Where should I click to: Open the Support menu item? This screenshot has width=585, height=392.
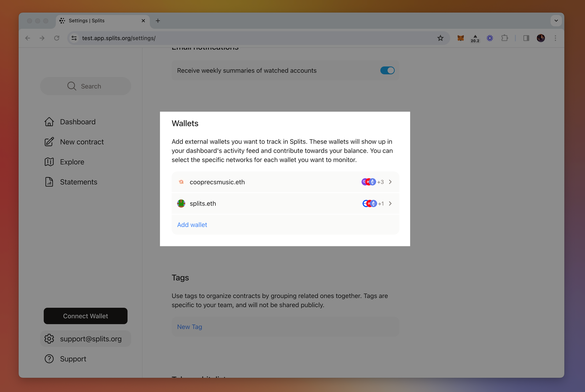[x=73, y=359]
